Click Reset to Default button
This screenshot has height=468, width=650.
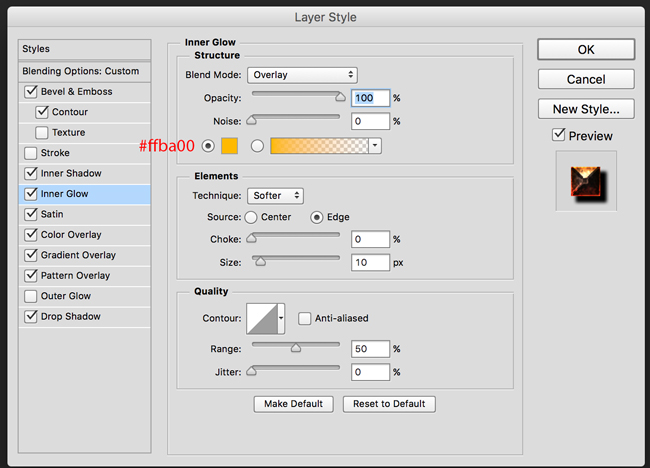click(389, 404)
